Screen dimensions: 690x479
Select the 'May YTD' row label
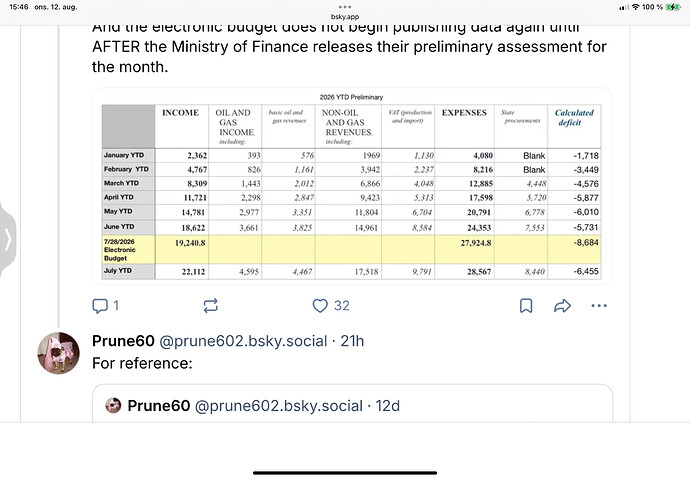tap(118, 211)
